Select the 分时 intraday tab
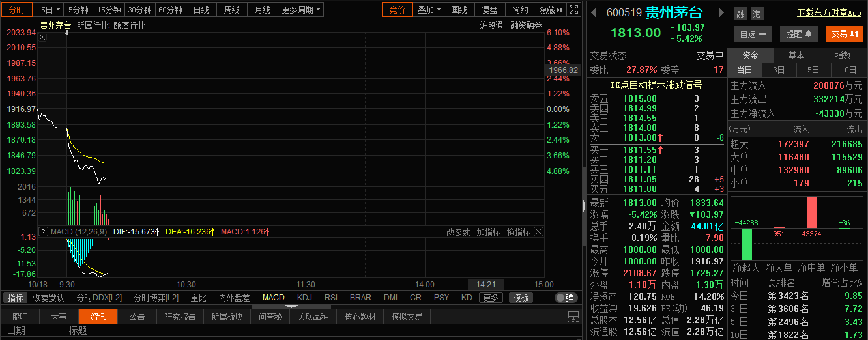This screenshot has height=340, width=868. pos(16,10)
